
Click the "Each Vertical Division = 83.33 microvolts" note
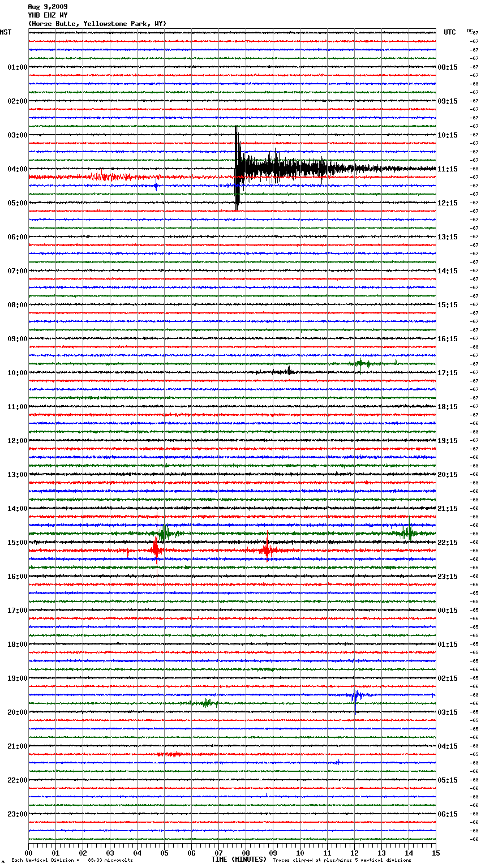(x=72, y=860)
